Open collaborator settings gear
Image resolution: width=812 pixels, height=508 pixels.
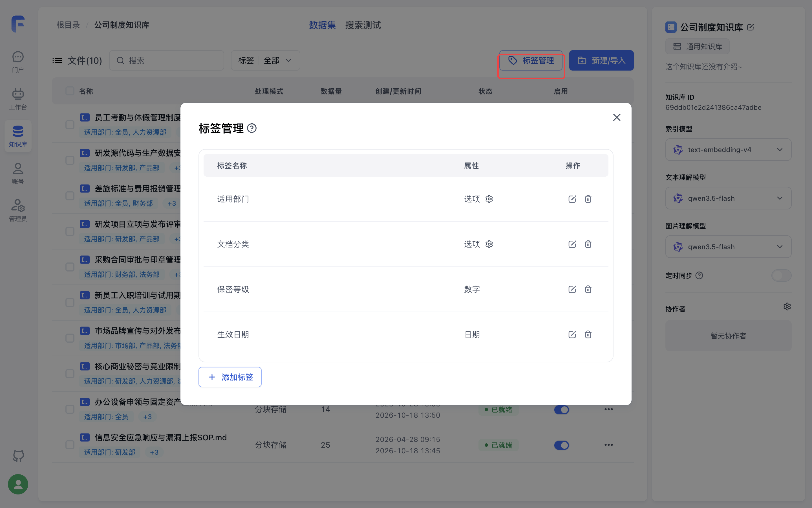(787, 306)
